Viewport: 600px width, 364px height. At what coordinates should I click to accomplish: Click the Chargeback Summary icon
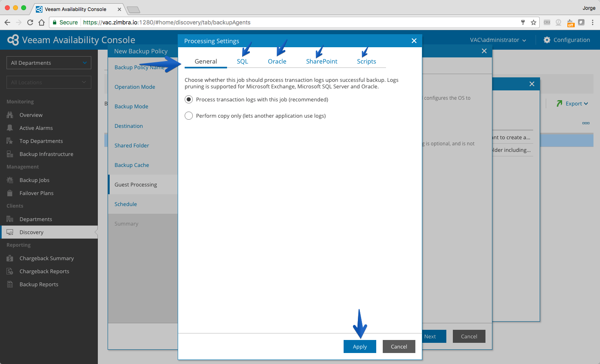pyautogui.click(x=10, y=258)
